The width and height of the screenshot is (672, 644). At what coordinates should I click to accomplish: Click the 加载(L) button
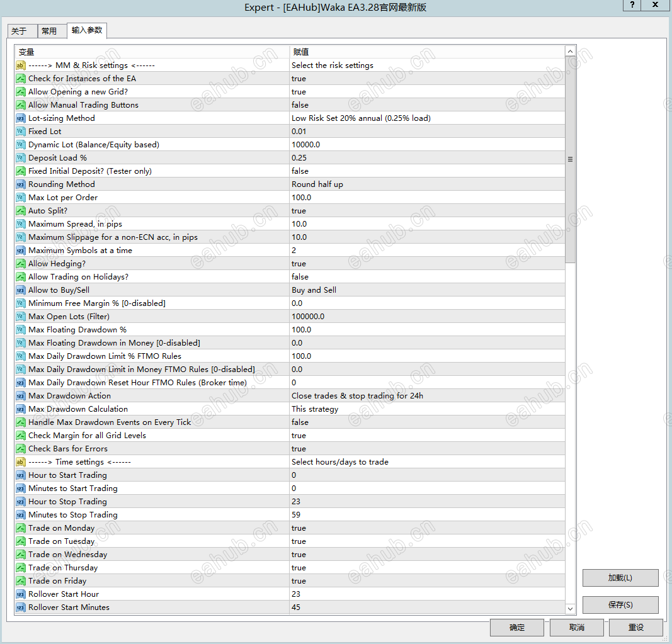pos(620,578)
